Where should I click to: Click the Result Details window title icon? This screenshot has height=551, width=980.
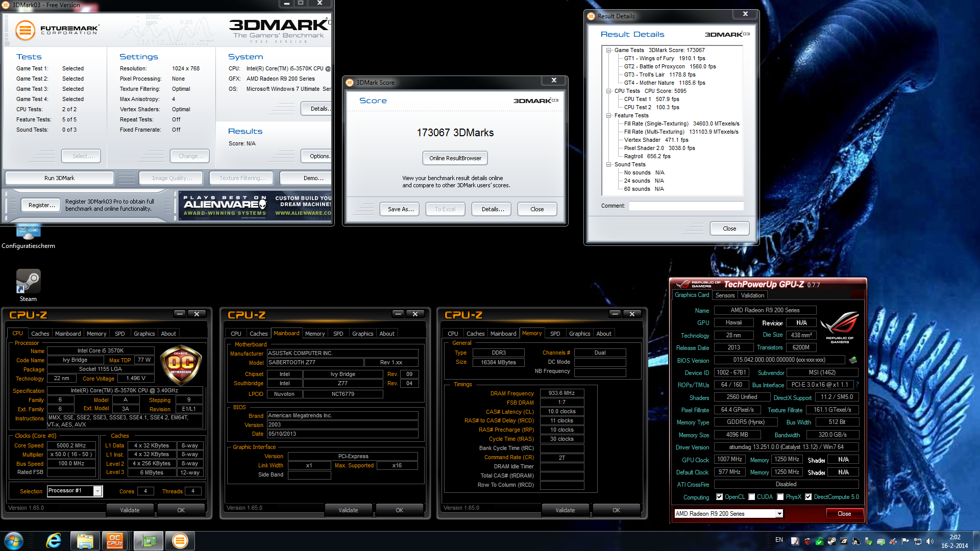pos(591,16)
